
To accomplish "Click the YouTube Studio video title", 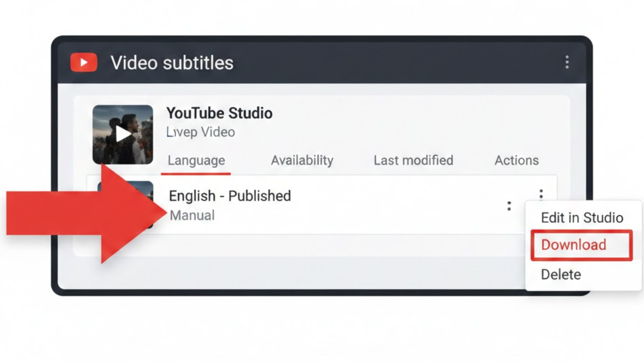I will point(219,113).
